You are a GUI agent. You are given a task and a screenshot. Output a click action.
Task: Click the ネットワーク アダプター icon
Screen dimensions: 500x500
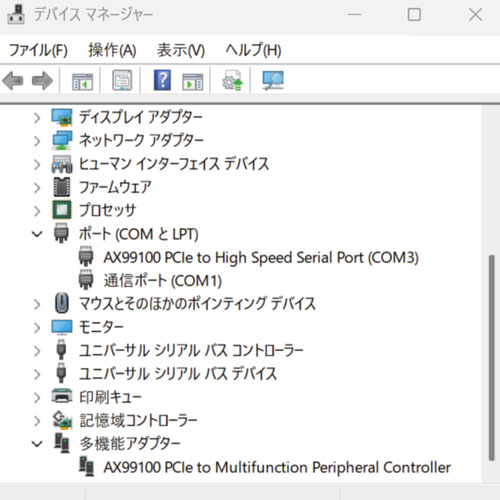click(62, 141)
